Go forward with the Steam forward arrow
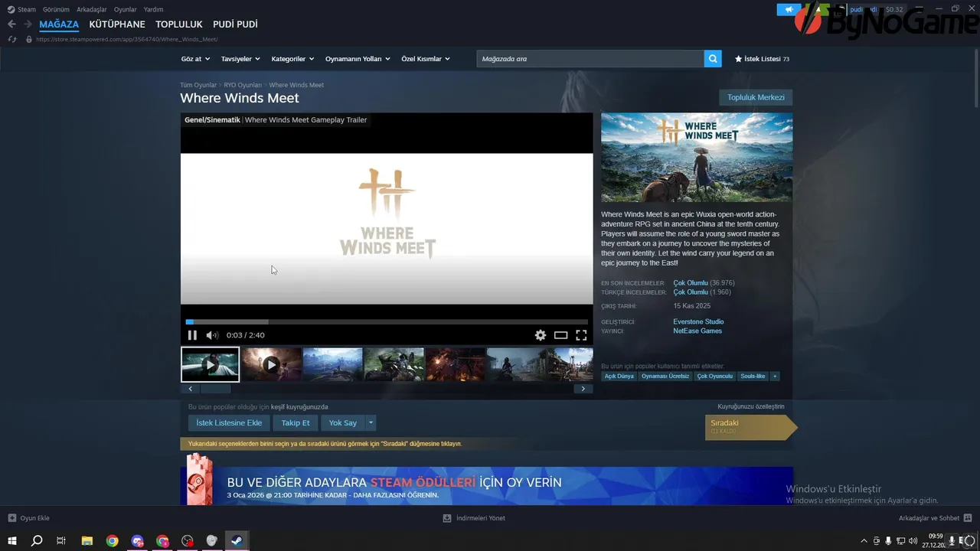This screenshot has height=551, width=980. coord(28,24)
